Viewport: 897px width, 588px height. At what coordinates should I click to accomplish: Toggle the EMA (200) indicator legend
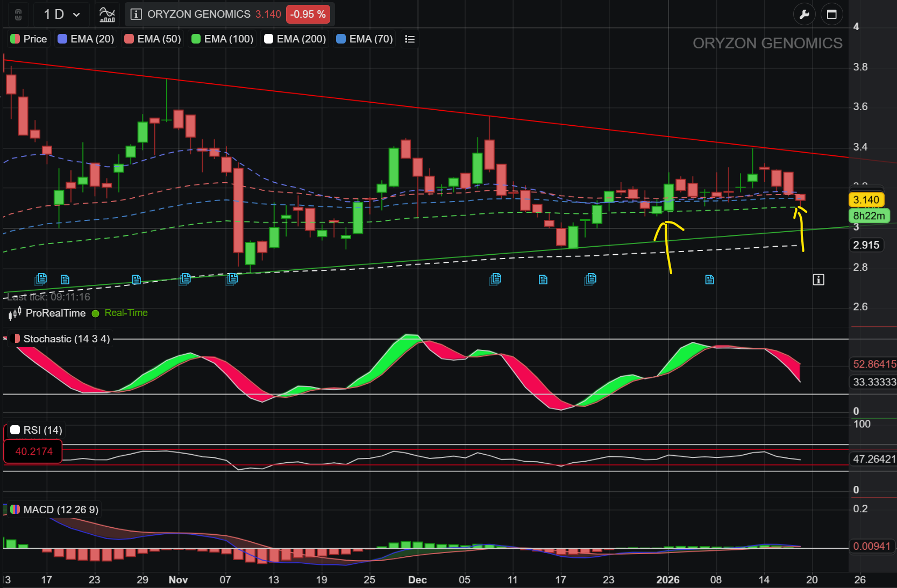[295, 39]
